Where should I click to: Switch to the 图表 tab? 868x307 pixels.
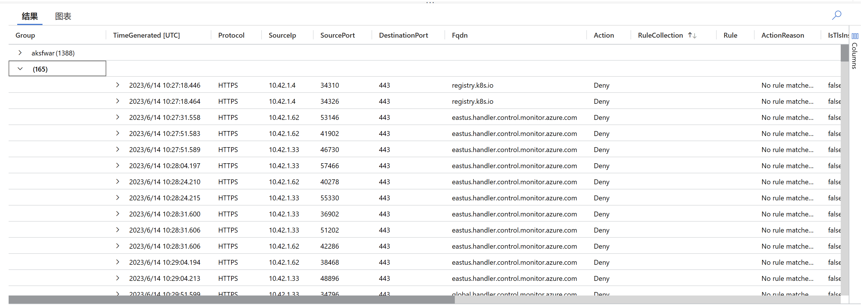click(63, 16)
